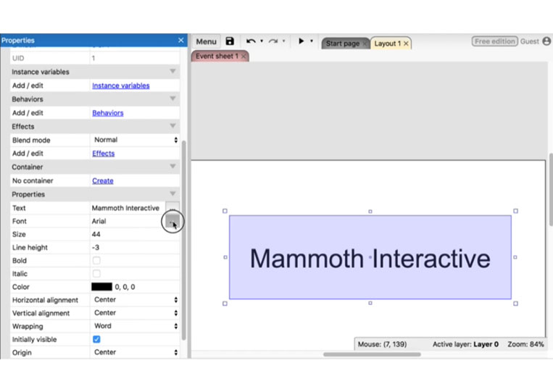The width and height of the screenshot is (553, 392).
Task: Open the Effects add/edit link
Action: tap(104, 154)
